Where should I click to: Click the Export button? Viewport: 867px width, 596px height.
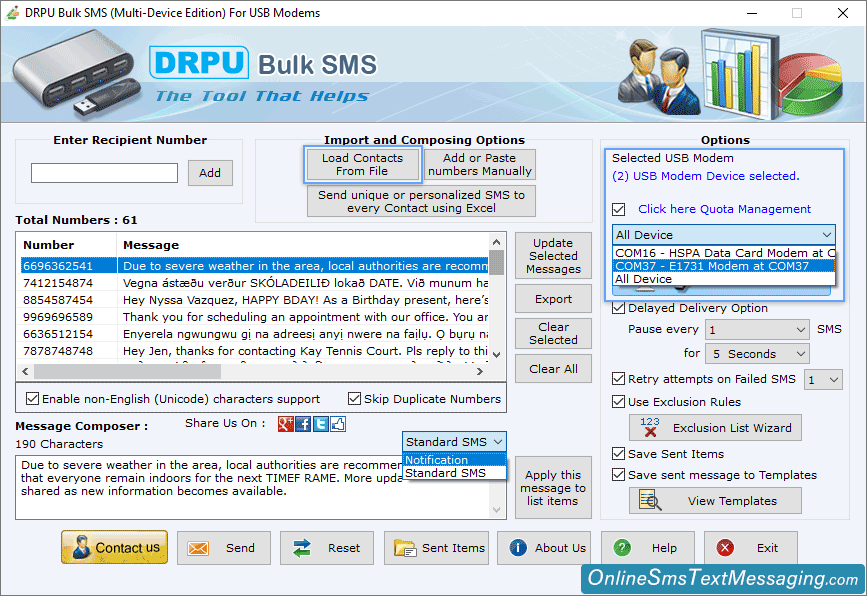click(x=553, y=299)
